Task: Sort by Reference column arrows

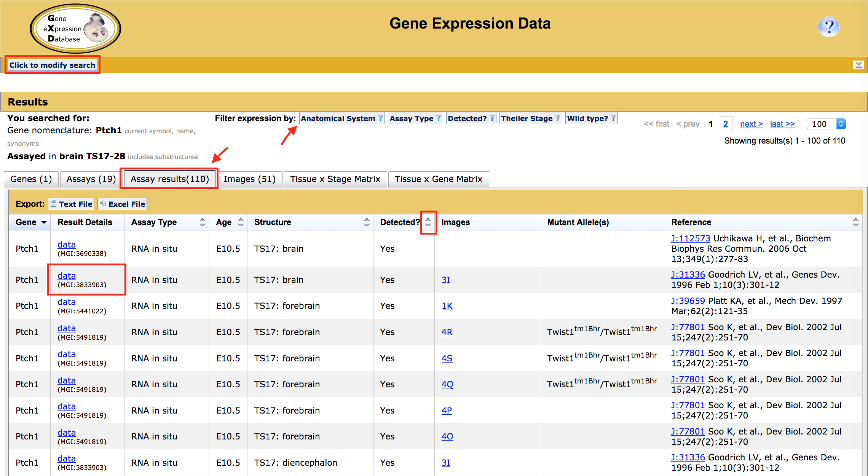Action: click(x=856, y=222)
